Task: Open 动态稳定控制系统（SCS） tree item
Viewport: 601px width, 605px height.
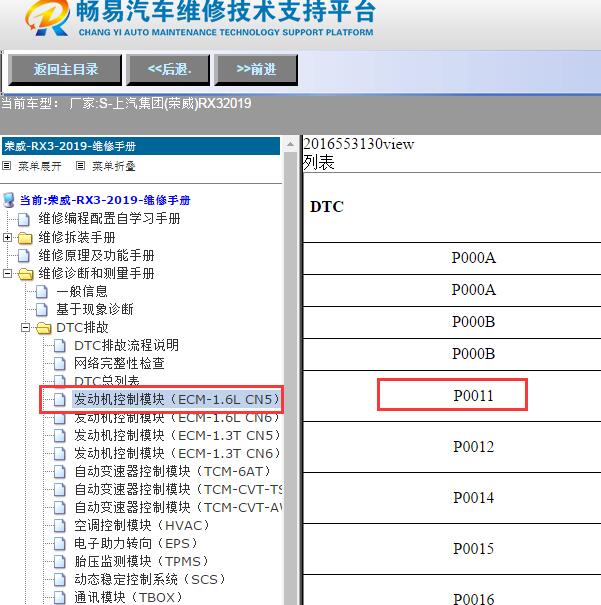Action: 150,580
